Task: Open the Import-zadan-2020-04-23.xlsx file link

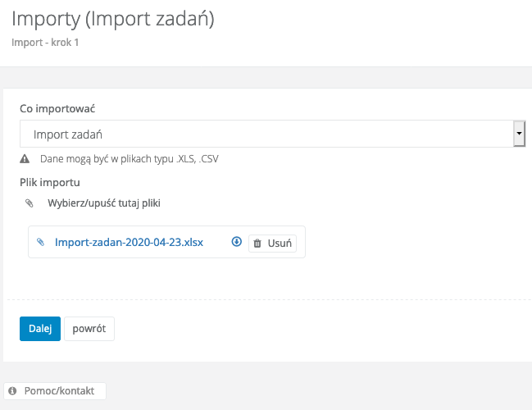Action: [x=129, y=243]
